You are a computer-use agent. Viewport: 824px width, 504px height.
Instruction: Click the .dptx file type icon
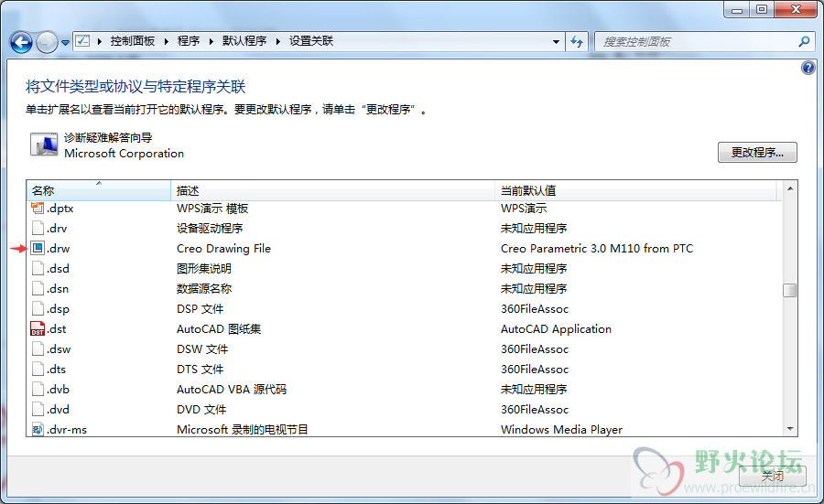[x=38, y=208]
